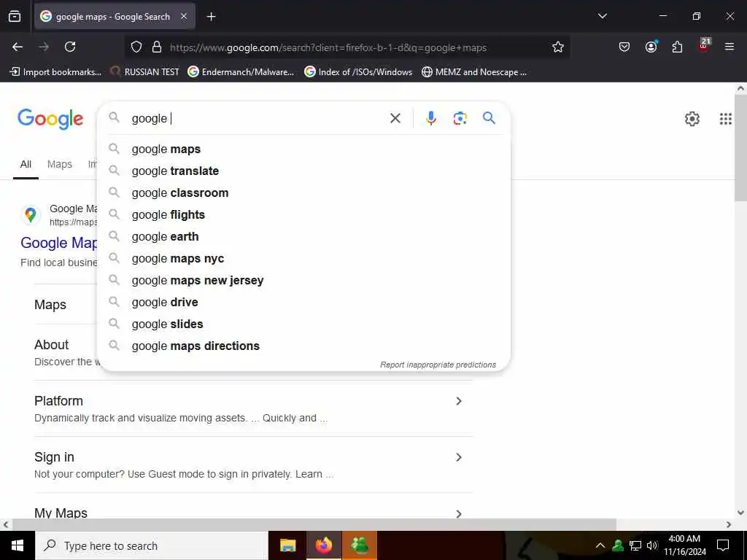Expand the Platform sitelink arrow
747x560 pixels.
point(458,401)
